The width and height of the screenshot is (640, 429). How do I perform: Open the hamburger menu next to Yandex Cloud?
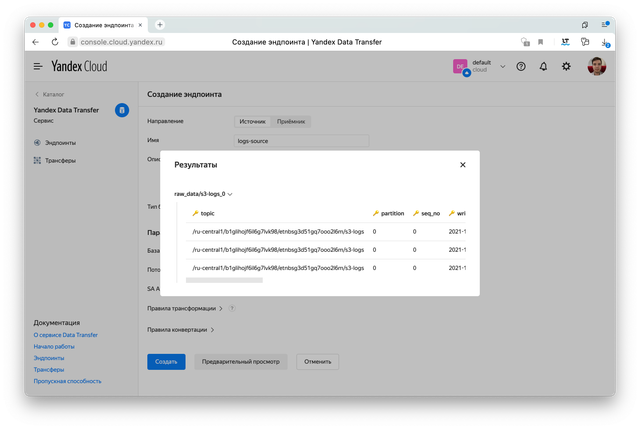pyautogui.click(x=38, y=66)
